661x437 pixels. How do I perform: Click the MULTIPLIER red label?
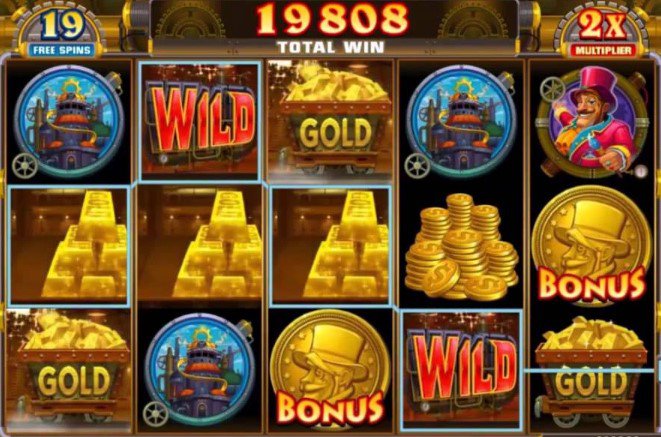tap(604, 51)
